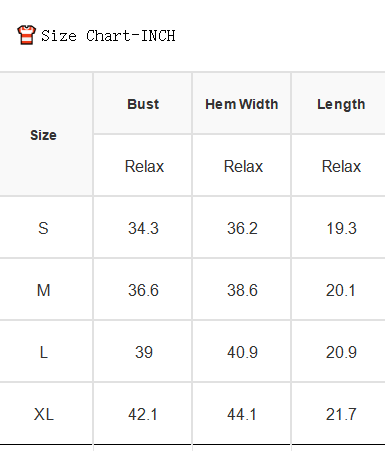Click the Size Chart-INCH heading text
385x451 pixels.
(x=108, y=36)
